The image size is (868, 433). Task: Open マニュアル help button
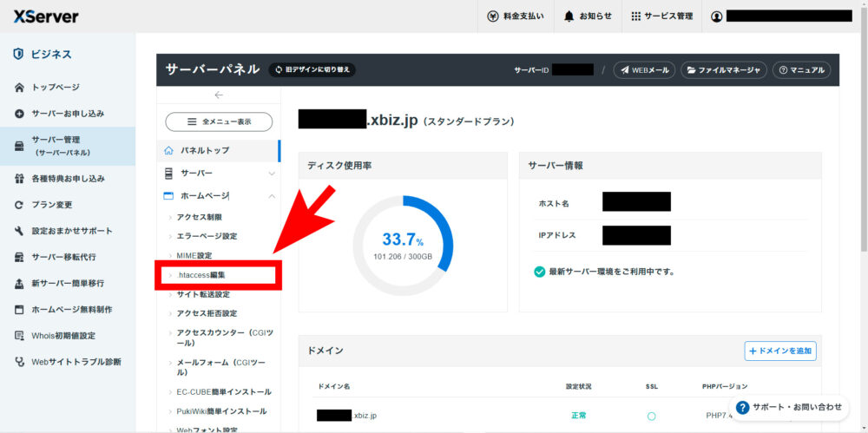(x=801, y=69)
